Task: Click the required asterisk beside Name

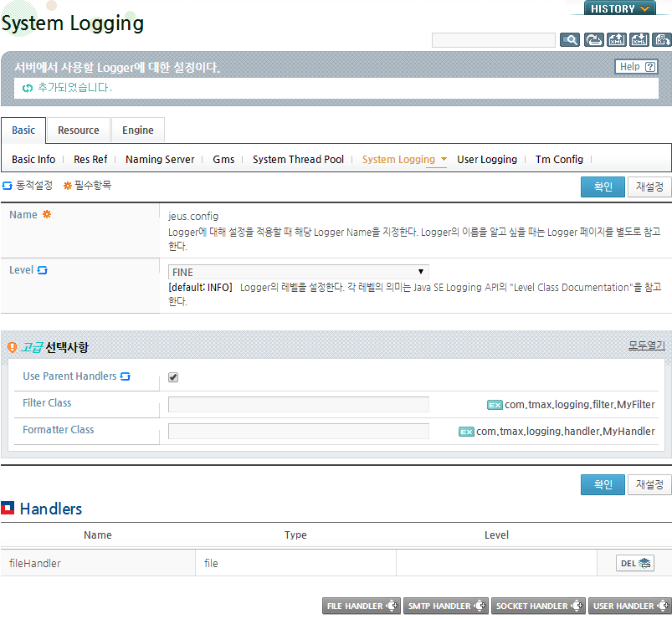Action: (x=47, y=214)
